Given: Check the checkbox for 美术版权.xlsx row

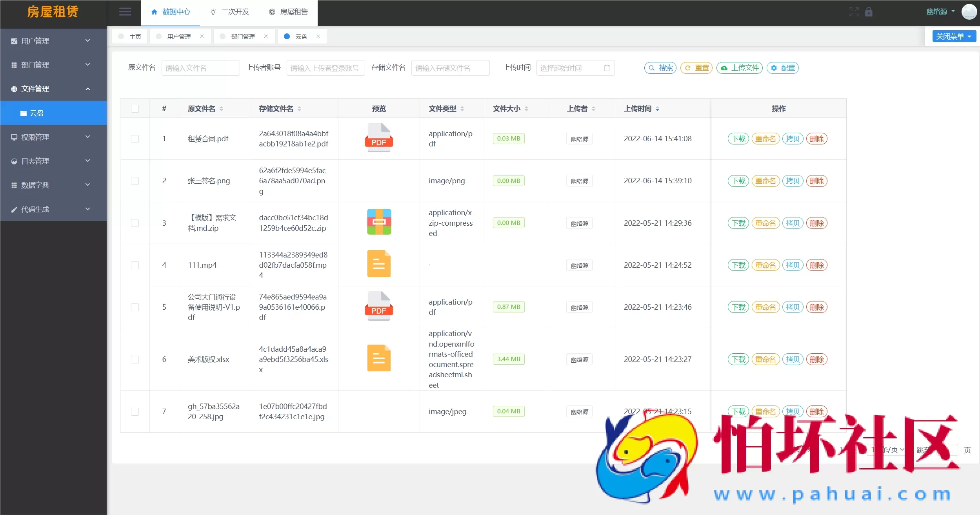Looking at the screenshot, I should (135, 359).
